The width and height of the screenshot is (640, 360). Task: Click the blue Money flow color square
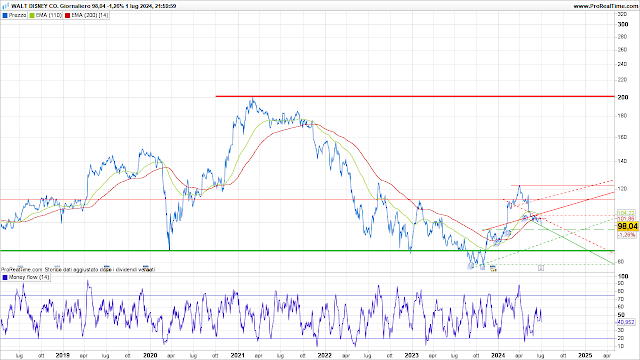tap(5, 278)
